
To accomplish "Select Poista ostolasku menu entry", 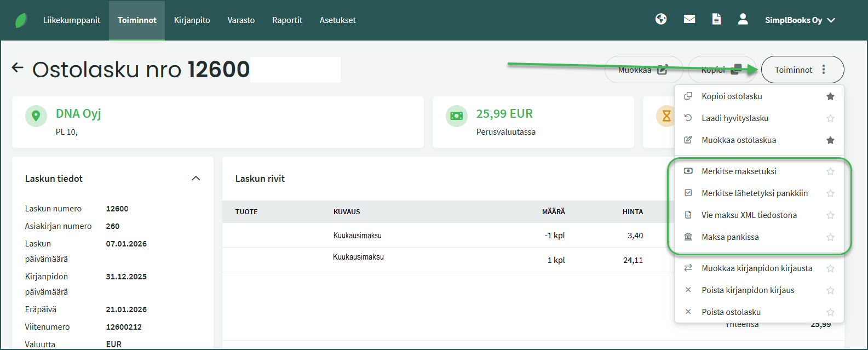I will 731,312.
